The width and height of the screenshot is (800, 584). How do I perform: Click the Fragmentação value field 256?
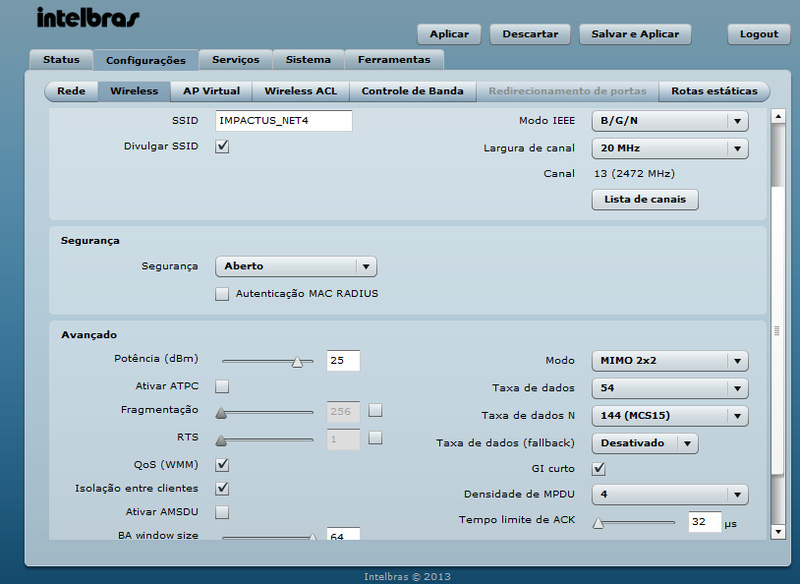343,412
